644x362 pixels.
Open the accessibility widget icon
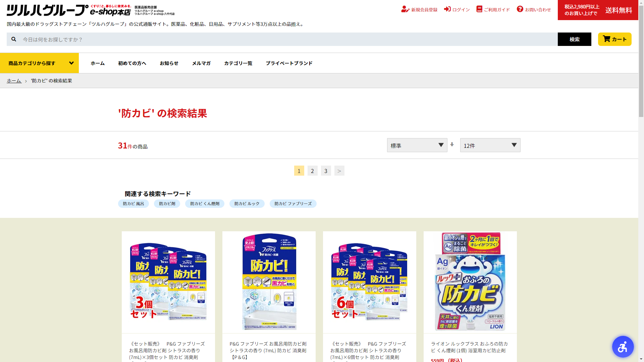pos(623,347)
